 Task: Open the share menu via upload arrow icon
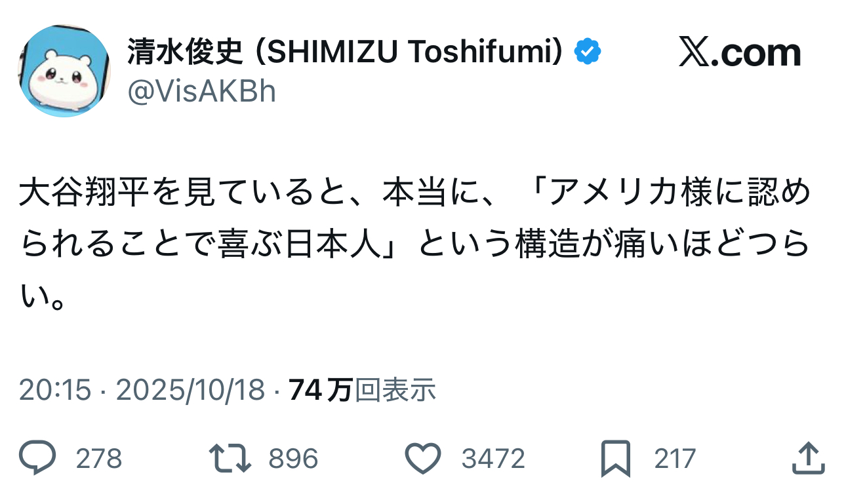click(x=807, y=458)
